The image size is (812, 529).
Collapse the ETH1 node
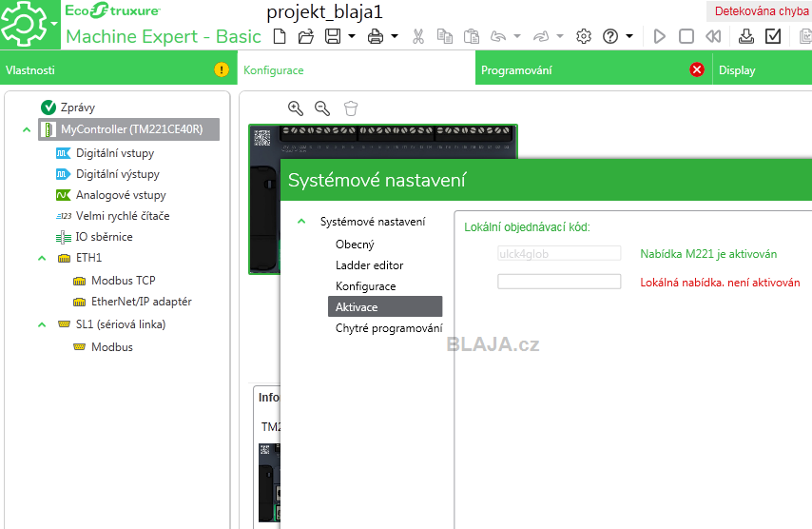click(x=43, y=258)
